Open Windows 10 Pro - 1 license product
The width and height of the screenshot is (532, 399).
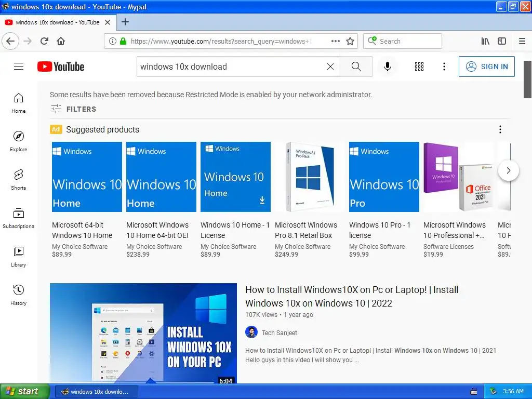coord(380,230)
